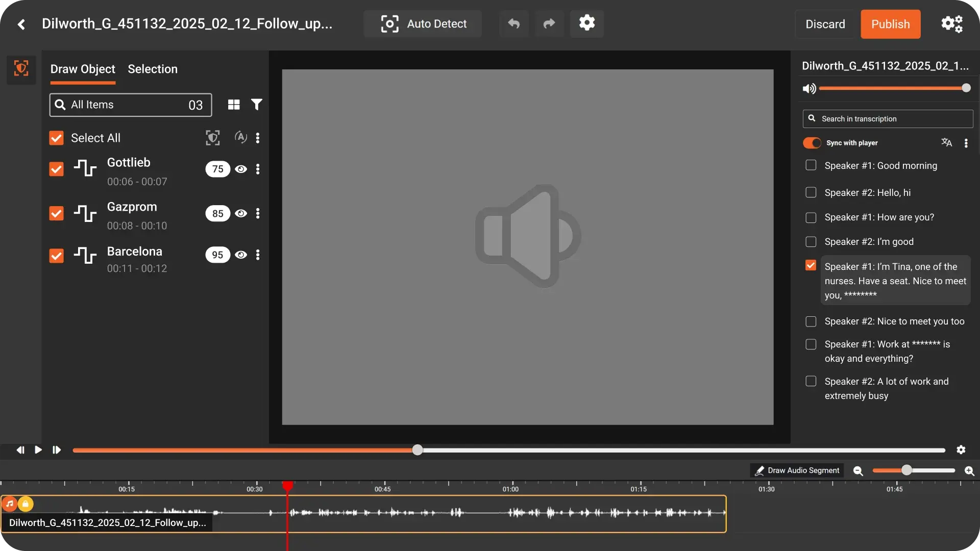Click the Redo arrow icon

coord(549,24)
